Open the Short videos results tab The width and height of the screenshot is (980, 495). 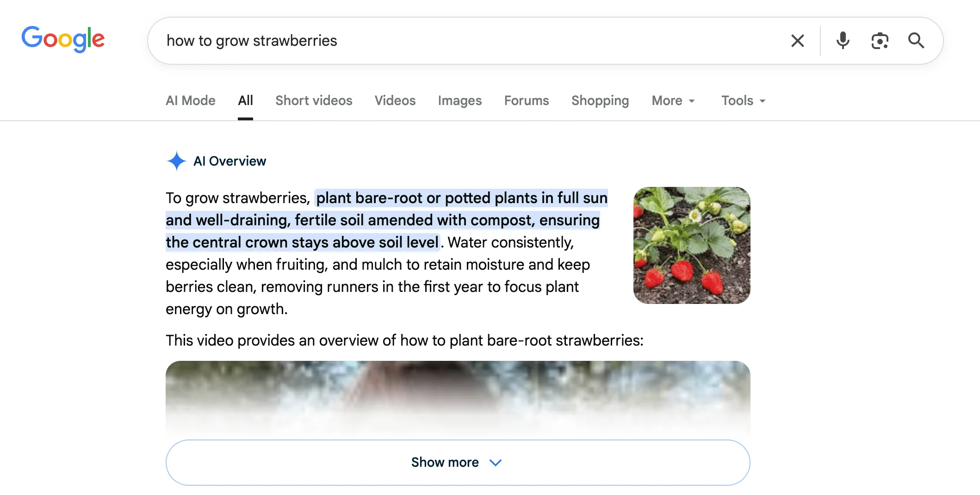(x=313, y=100)
